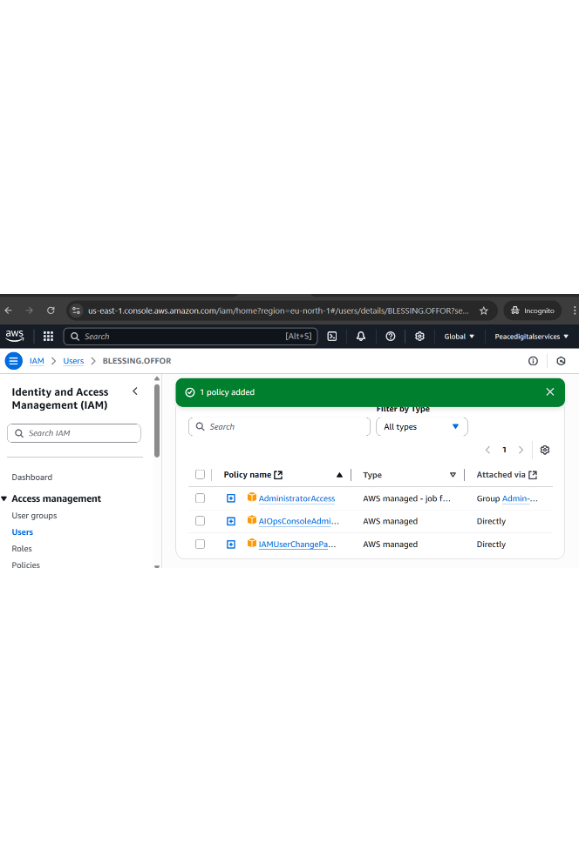579x861 pixels.
Task: Open the Global region dropdown
Action: click(x=459, y=336)
